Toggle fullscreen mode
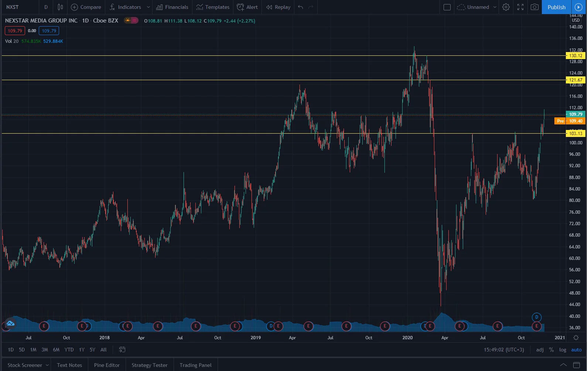This screenshot has width=588, height=371. [x=520, y=7]
